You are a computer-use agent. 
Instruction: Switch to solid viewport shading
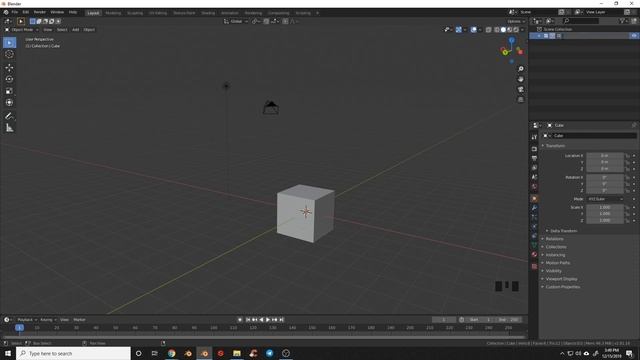[503, 29]
